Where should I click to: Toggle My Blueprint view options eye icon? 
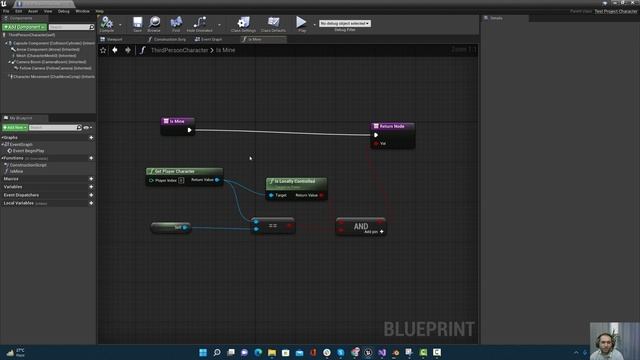click(x=87, y=127)
